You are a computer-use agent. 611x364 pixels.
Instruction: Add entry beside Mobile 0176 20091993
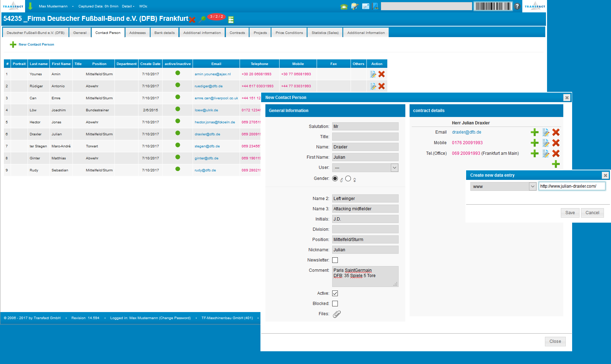(535, 143)
